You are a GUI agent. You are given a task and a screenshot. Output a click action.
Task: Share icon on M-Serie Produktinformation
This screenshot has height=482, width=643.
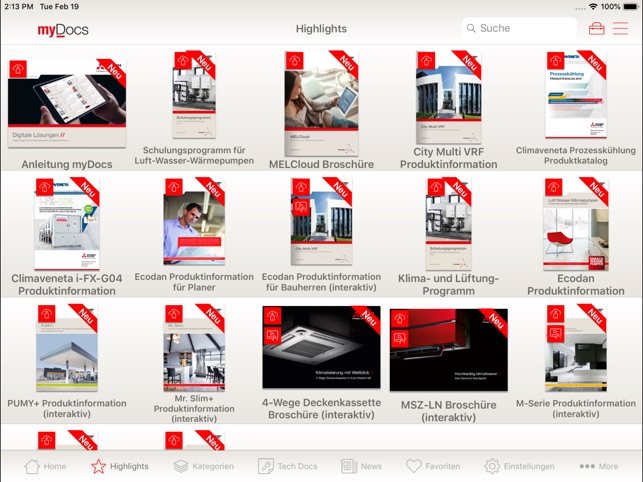tap(555, 314)
